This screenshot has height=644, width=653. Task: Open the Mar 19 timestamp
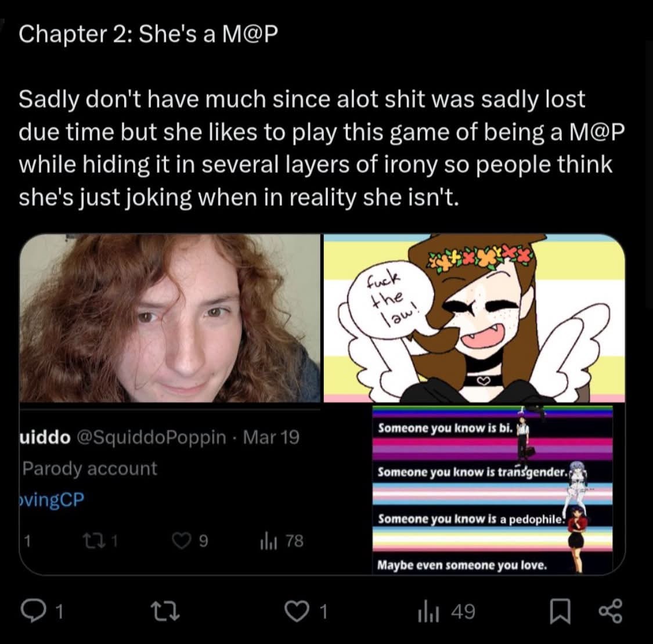click(271, 437)
